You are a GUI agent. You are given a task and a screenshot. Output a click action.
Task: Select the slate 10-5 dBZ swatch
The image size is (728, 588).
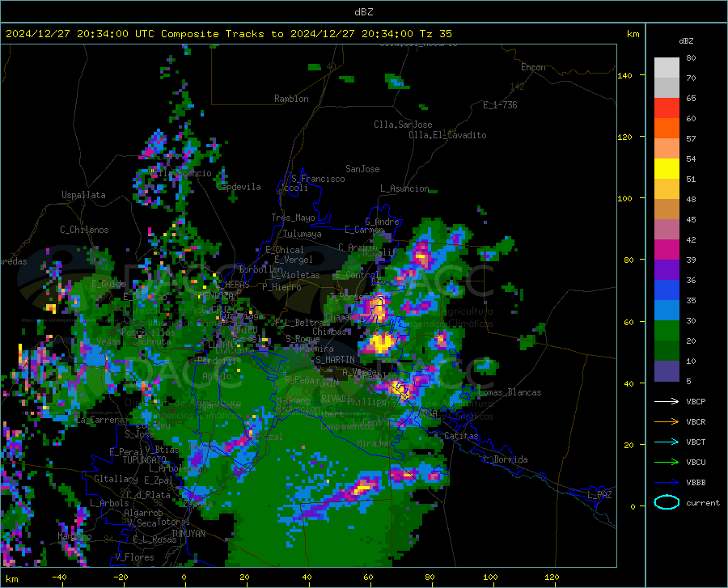coord(667,371)
